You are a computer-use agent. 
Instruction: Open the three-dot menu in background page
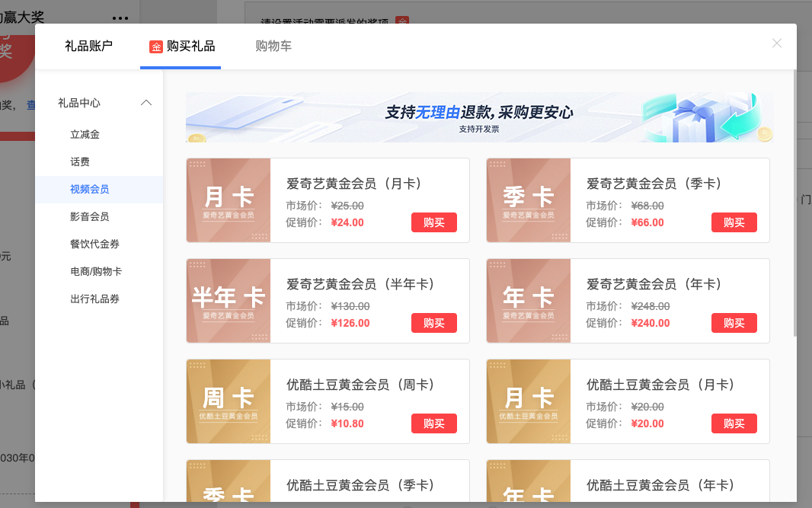pyautogui.click(x=120, y=18)
